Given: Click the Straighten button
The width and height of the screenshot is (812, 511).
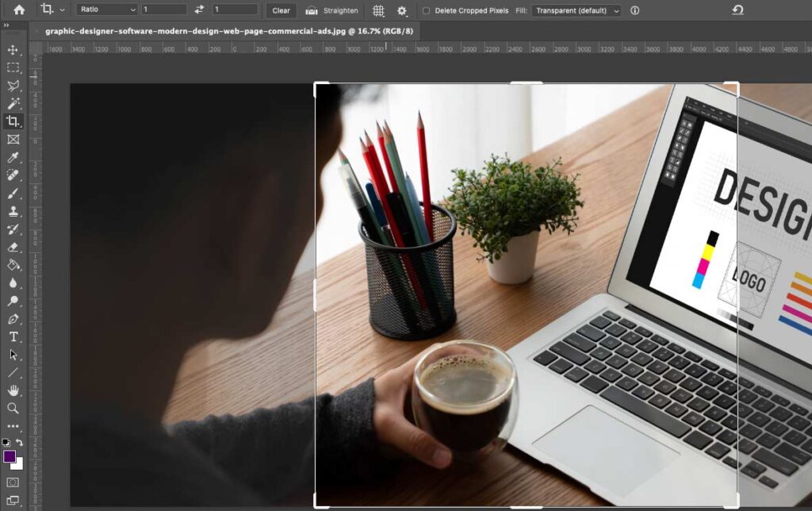Looking at the screenshot, I should (x=332, y=10).
